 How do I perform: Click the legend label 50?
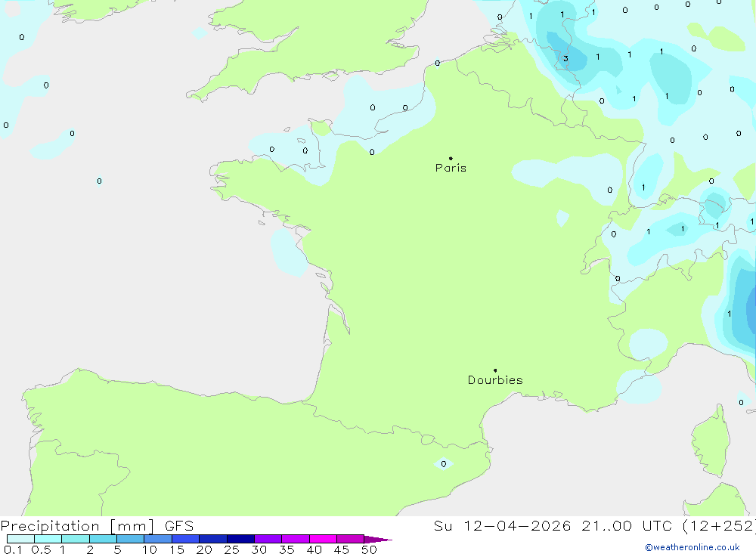coord(369,549)
